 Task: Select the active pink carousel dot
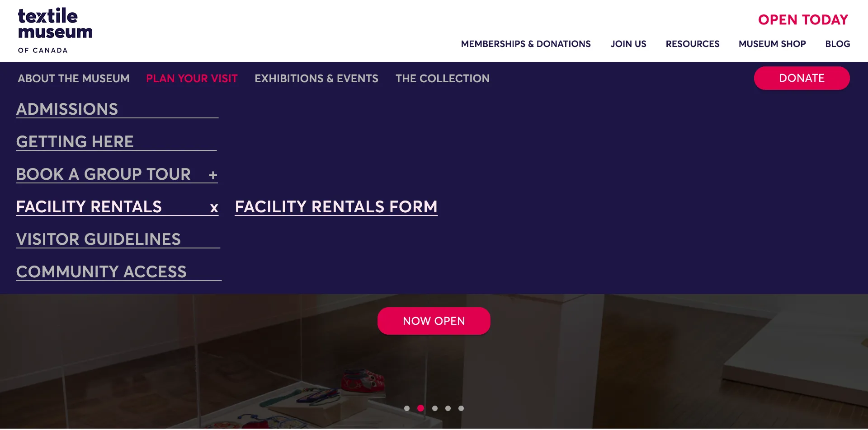(420, 408)
